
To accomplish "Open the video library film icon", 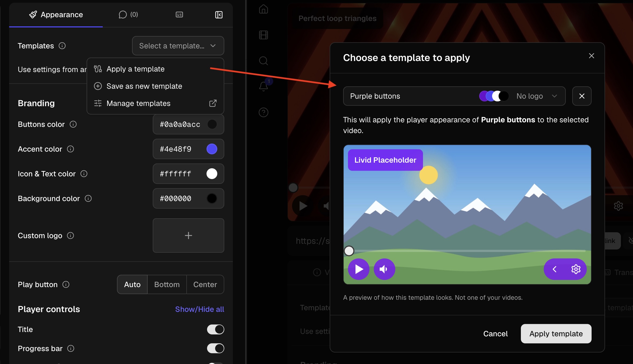I will pyautogui.click(x=264, y=35).
